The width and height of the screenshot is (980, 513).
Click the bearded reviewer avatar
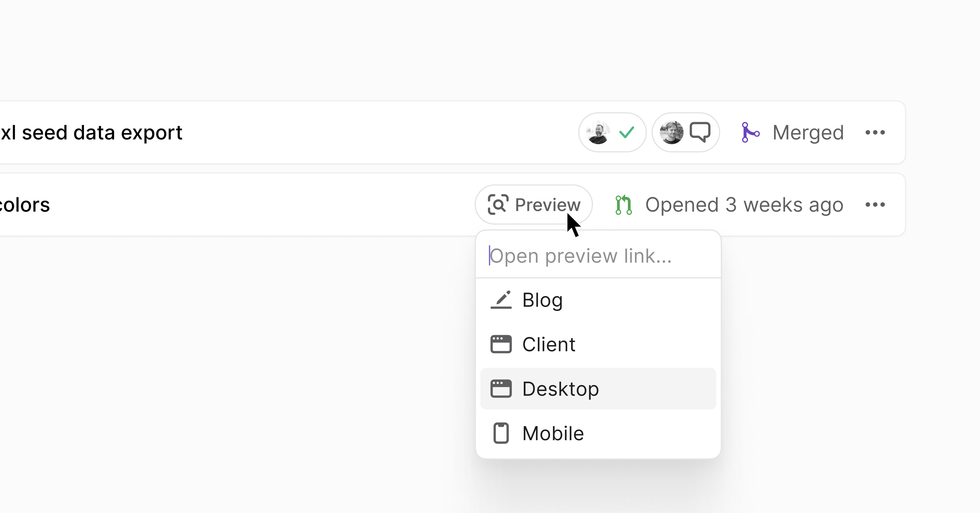pos(598,132)
